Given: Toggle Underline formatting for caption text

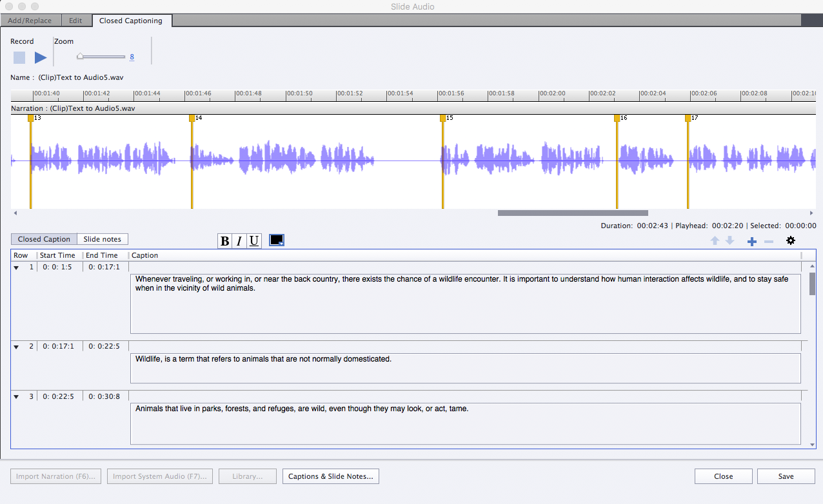Looking at the screenshot, I should (254, 241).
